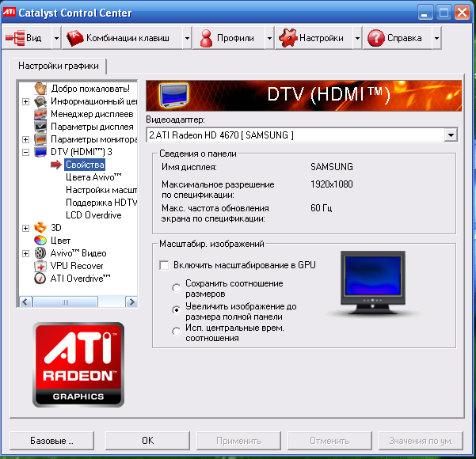Click the Цвет color wheel icon

pos(40,241)
